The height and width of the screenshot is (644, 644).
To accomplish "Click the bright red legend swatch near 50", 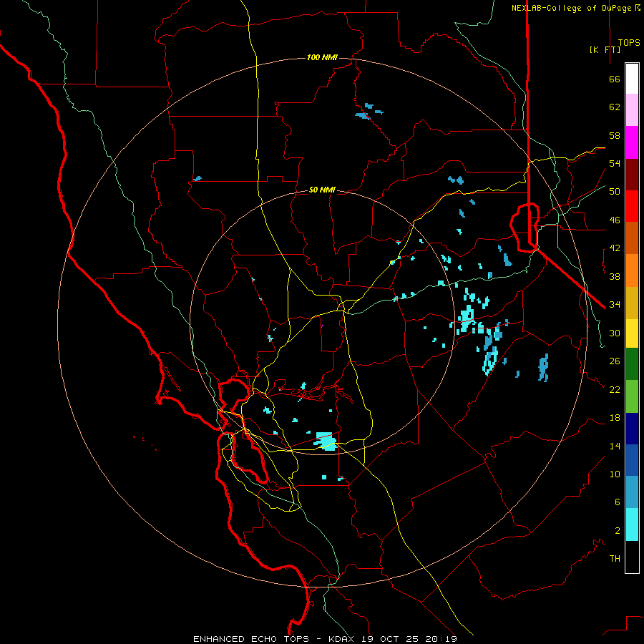I will pos(632,206).
